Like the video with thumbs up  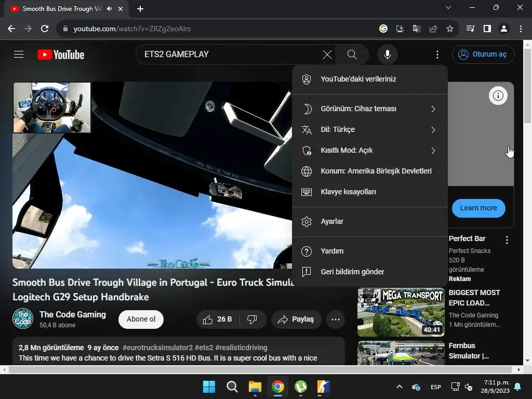[217, 320]
